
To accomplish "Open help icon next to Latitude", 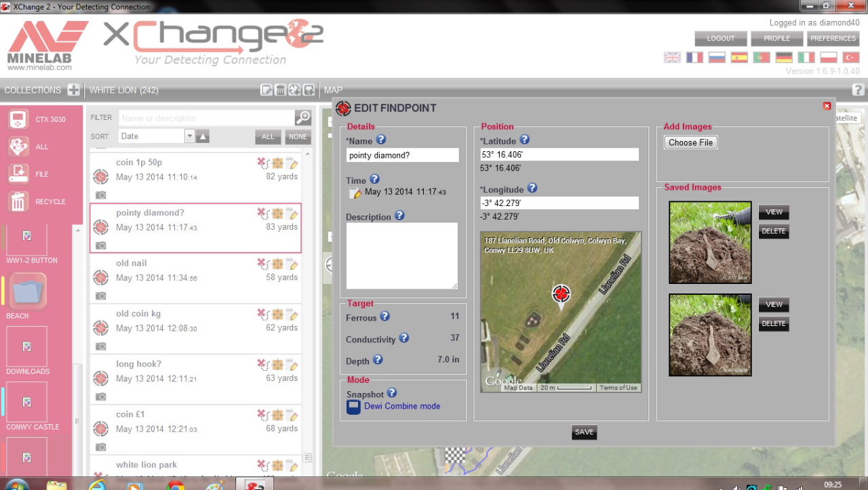I will 524,140.
